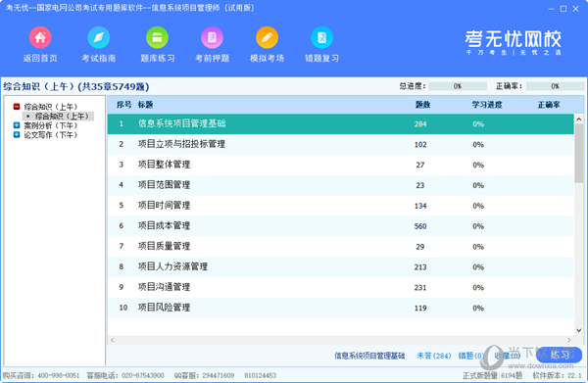The height and width of the screenshot is (383, 588).
Task: Select chapter 项目立项与招投标管理
Action: 340,144
